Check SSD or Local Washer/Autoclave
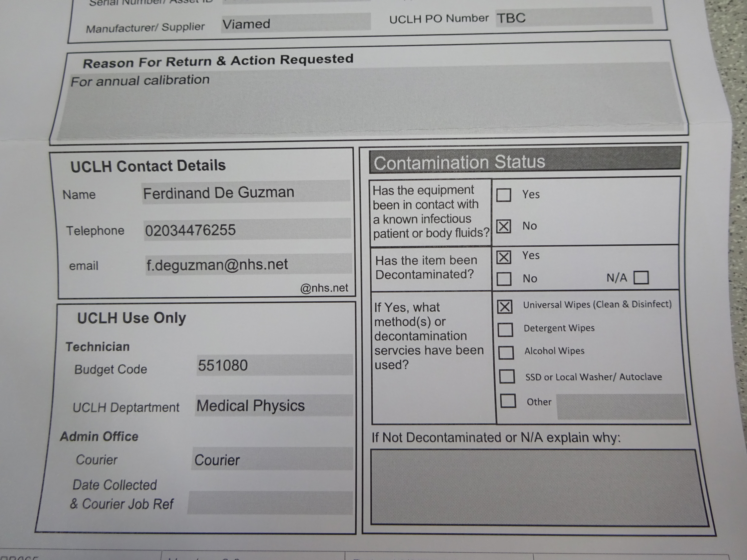Screen dimensions: 747x560 [x=507, y=376]
